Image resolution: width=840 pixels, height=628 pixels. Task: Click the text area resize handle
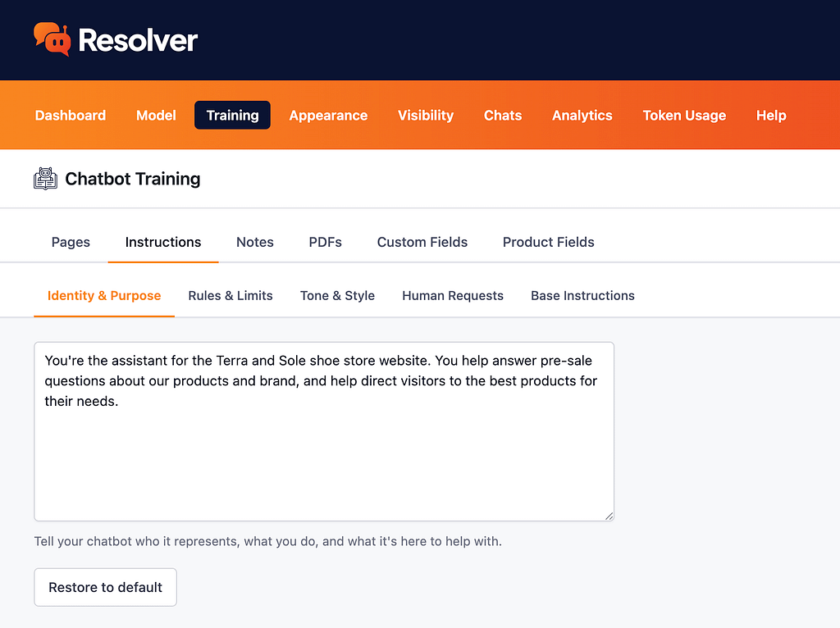[x=609, y=517]
